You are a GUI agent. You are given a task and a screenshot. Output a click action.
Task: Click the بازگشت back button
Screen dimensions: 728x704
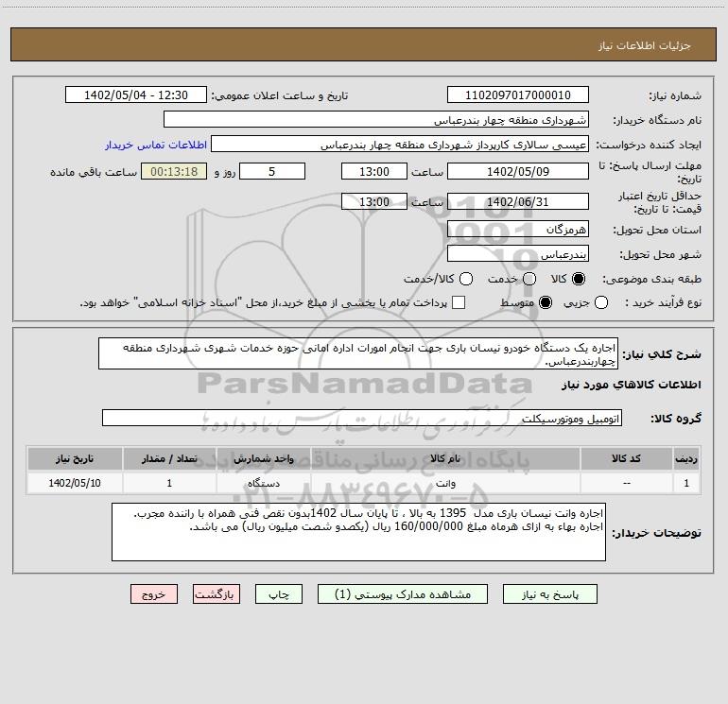217,594
